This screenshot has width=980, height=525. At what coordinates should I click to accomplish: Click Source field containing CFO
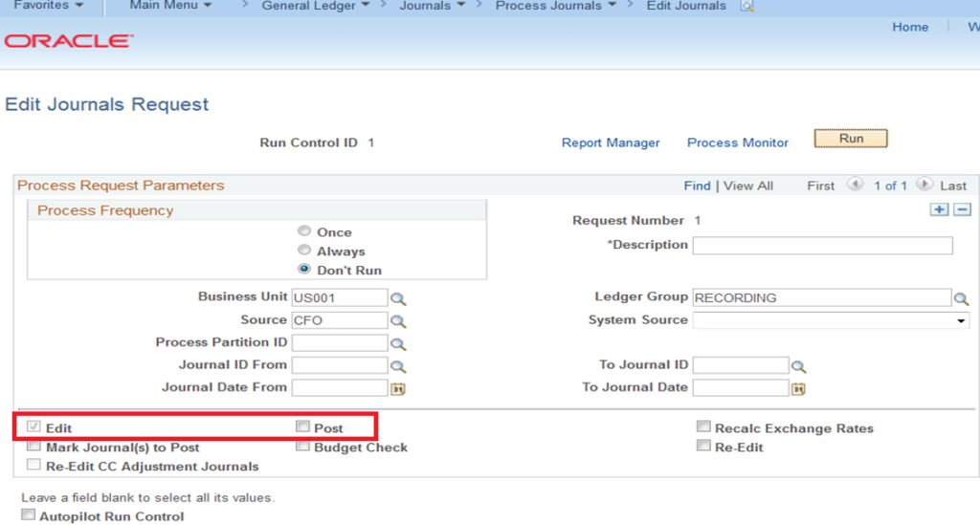coord(340,320)
